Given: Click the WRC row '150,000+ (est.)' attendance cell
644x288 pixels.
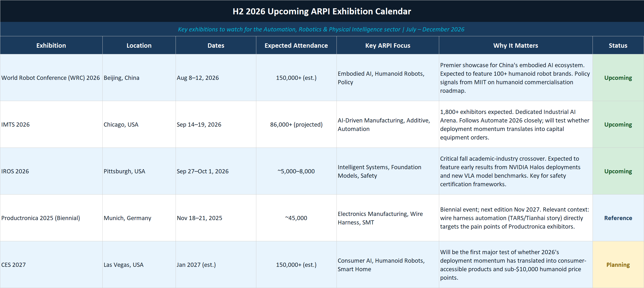Looking at the screenshot, I should tap(296, 78).
